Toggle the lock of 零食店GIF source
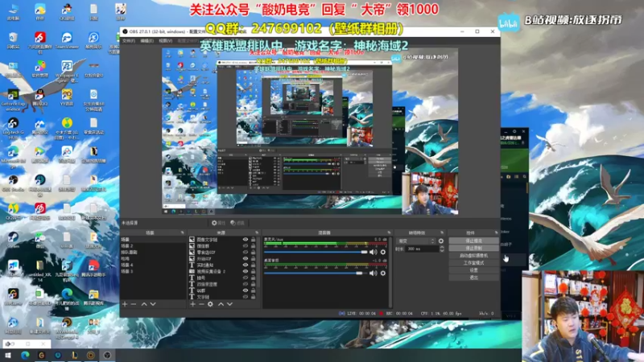Viewport: 644px width, 362px height. (253, 253)
